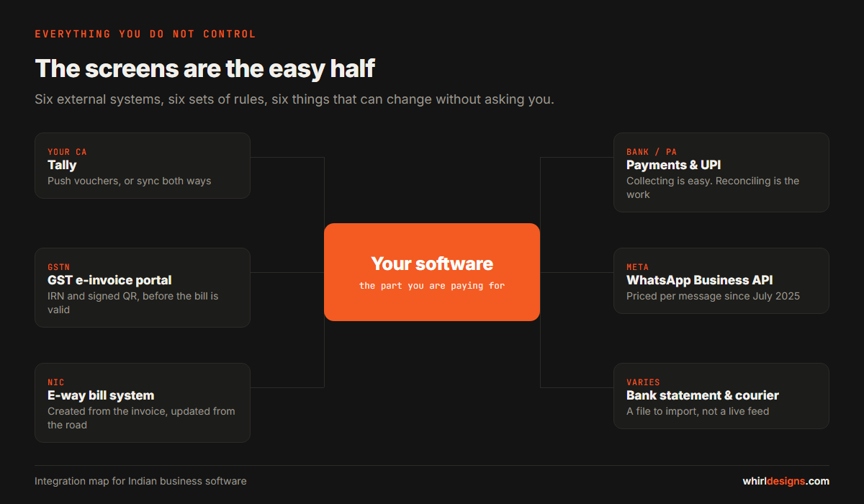
Task: Open the whirldesigns.com link
Action: pyautogui.click(x=786, y=481)
